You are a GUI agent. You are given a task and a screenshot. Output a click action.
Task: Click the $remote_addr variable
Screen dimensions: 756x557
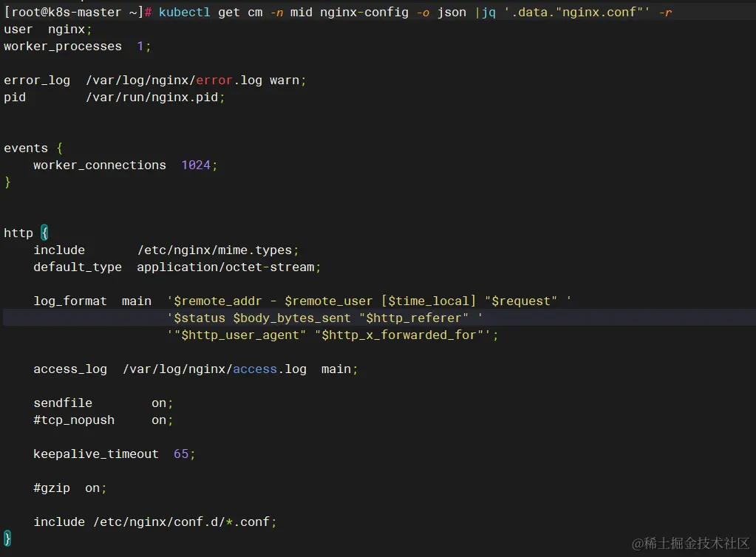pos(217,301)
